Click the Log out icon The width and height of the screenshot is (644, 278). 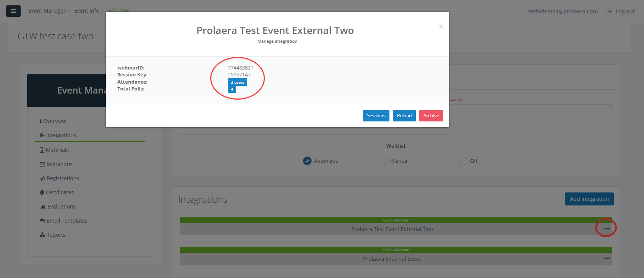[x=609, y=11]
